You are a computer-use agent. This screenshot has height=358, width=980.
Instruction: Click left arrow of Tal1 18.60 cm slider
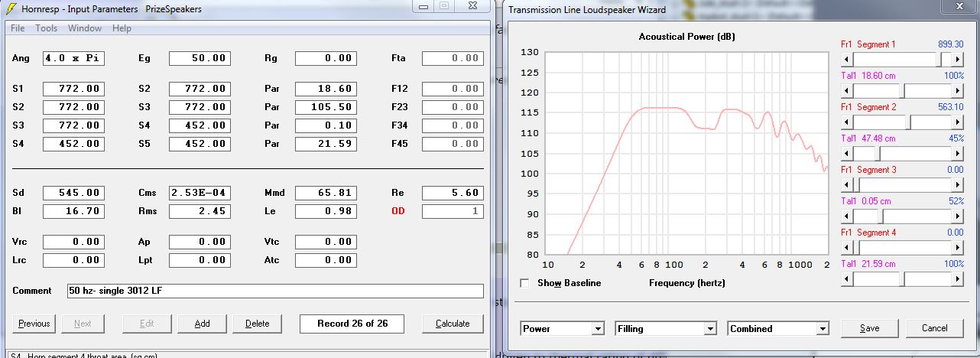click(846, 90)
